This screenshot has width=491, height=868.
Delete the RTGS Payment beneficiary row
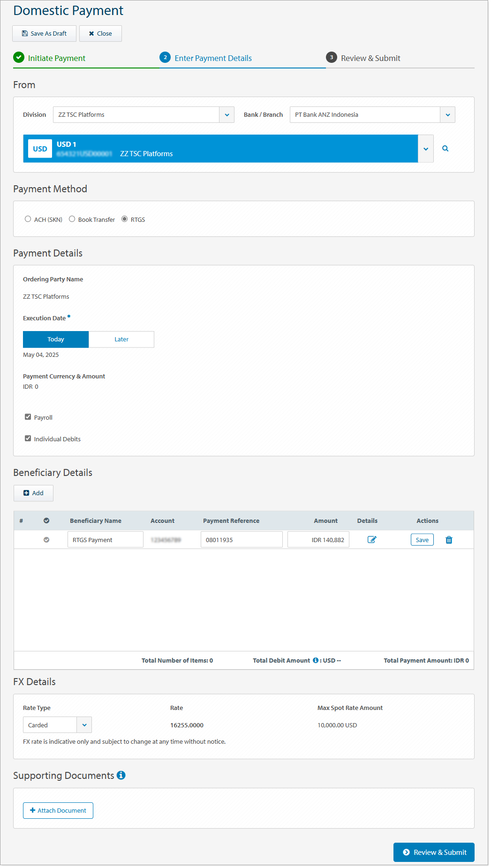[449, 540]
